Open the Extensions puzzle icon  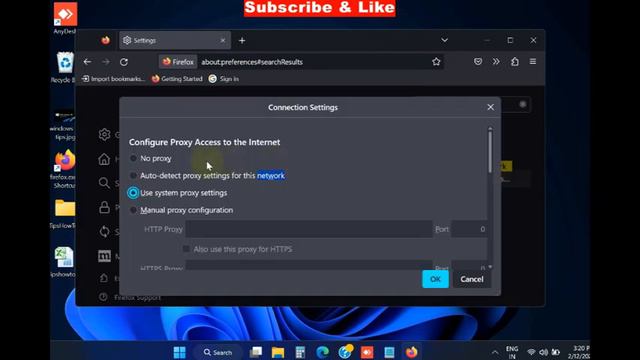(515, 62)
